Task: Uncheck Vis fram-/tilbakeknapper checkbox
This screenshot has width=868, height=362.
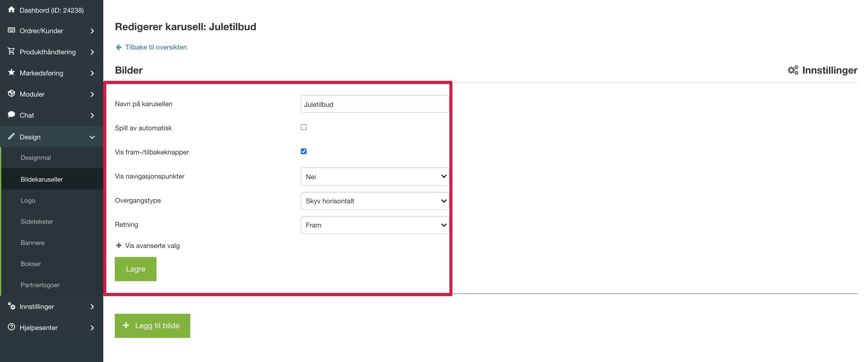Action: click(304, 151)
